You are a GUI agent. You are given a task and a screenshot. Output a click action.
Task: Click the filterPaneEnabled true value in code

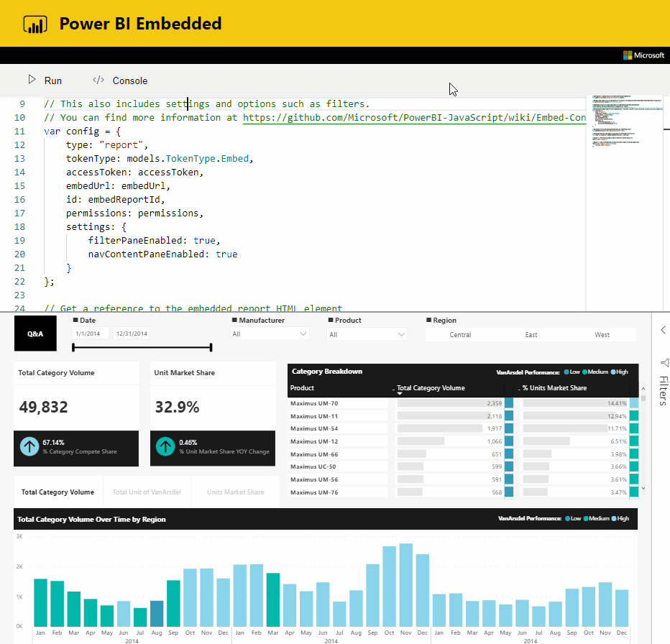click(x=204, y=241)
